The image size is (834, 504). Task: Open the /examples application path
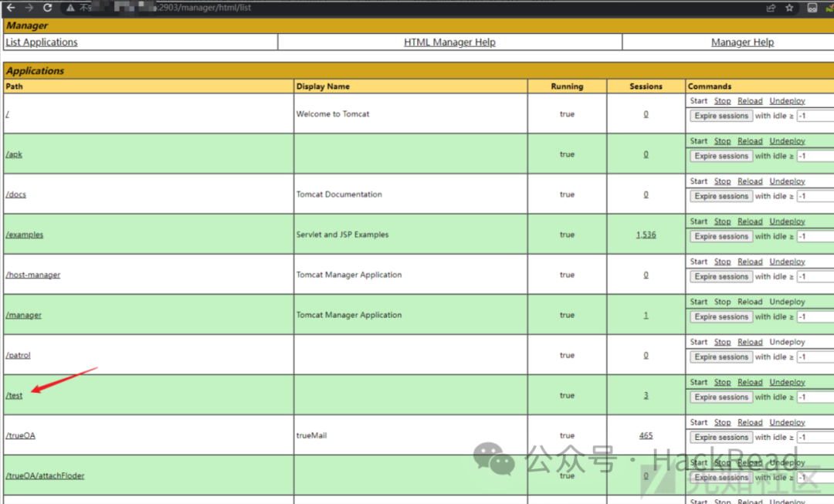[x=25, y=235]
